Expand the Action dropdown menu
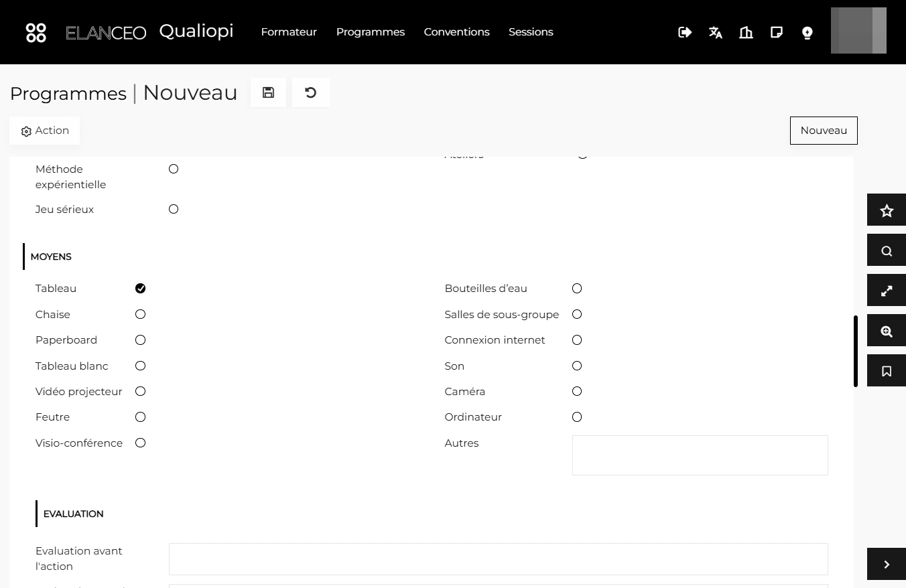This screenshot has width=906, height=588. coord(45,131)
